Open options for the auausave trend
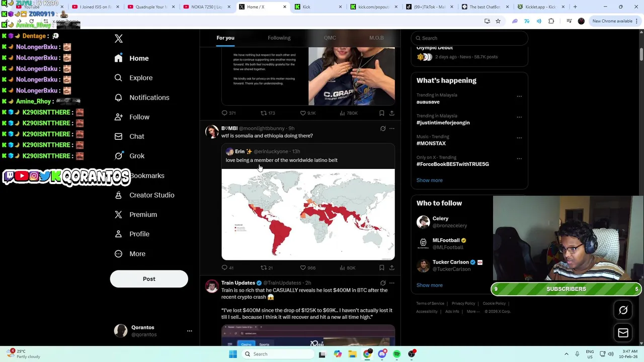 519,97
